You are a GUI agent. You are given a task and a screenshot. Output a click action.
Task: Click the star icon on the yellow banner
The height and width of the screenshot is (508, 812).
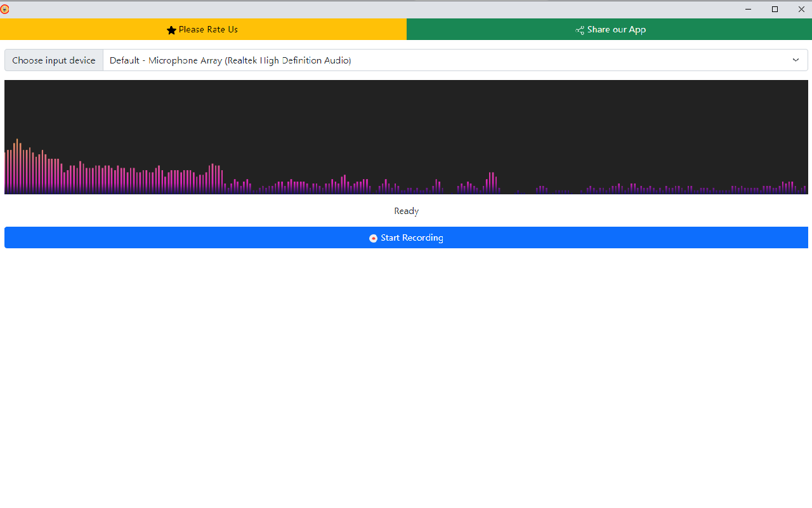click(x=171, y=29)
